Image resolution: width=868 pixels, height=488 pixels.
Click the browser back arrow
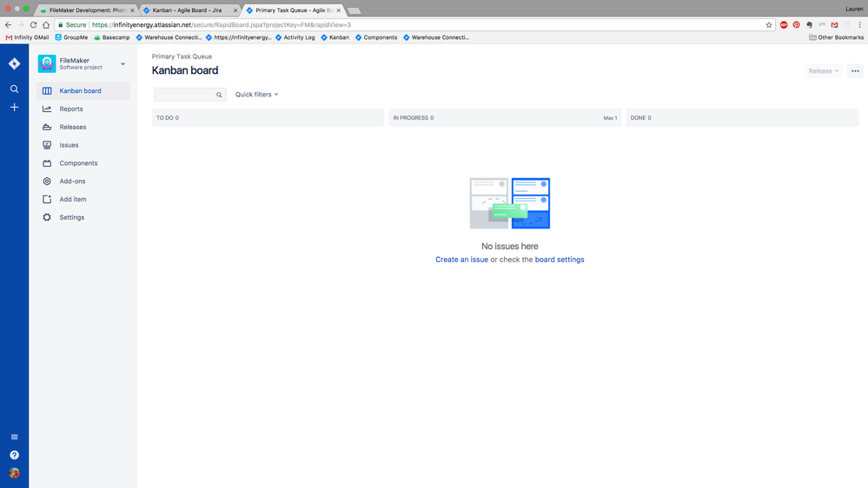click(x=8, y=25)
